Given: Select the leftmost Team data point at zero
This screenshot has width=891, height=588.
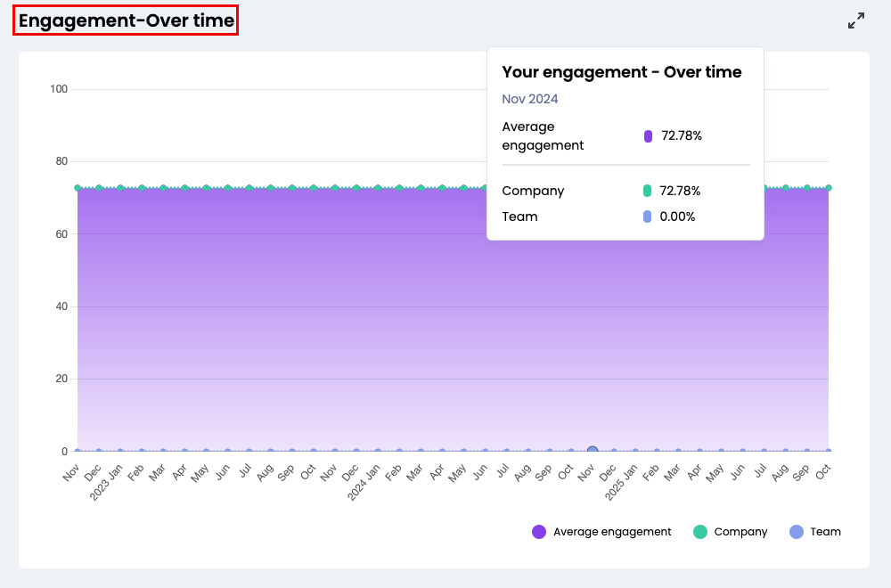Looking at the screenshot, I should [78, 452].
